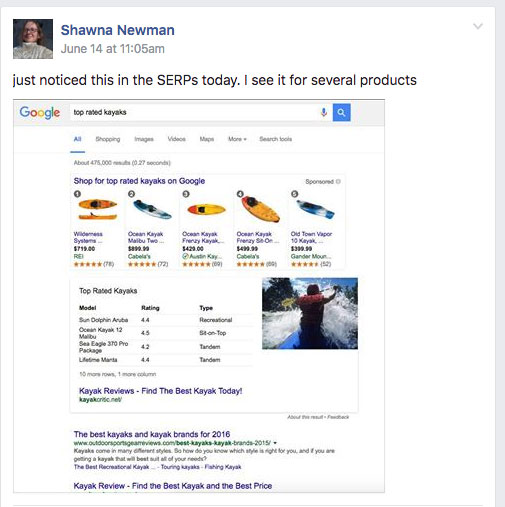This screenshot has height=507, width=505.
Task: Open Search tools
Action: click(x=276, y=139)
